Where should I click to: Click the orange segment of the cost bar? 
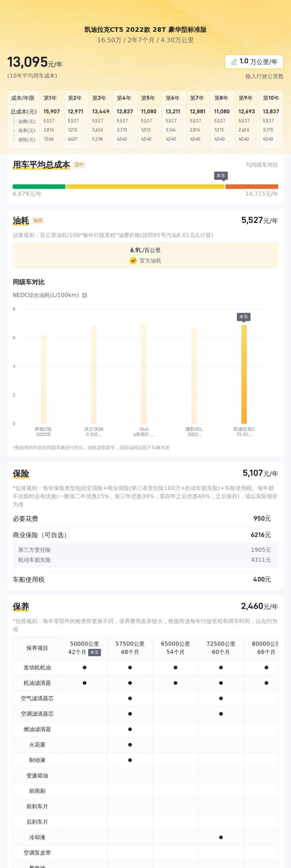pyautogui.click(x=251, y=187)
